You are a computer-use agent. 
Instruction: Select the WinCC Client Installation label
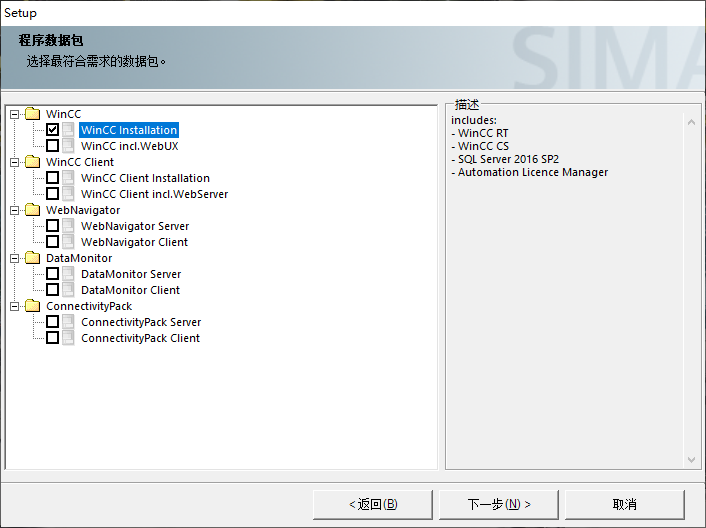click(x=145, y=178)
